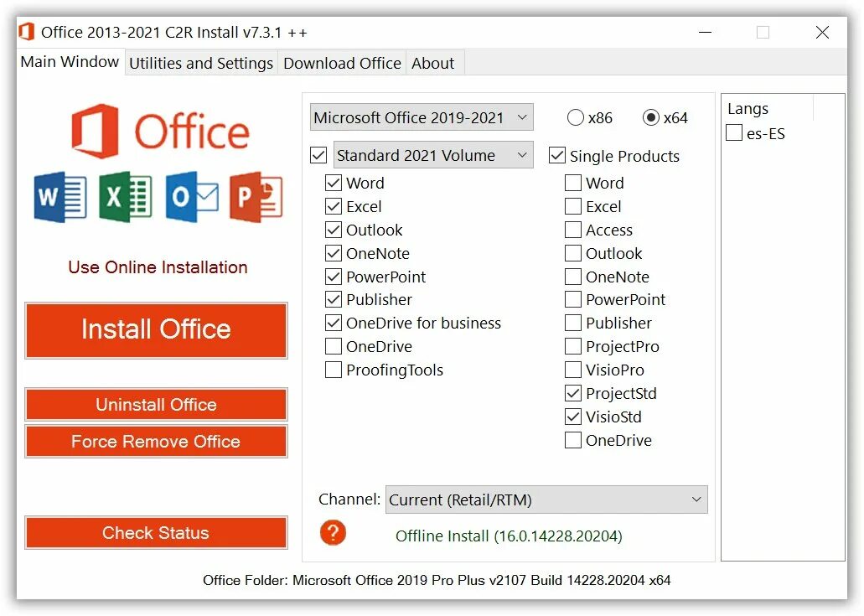Click the large Office logo
The width and height of the screenshot is (864, 616).
pos(160,131)
